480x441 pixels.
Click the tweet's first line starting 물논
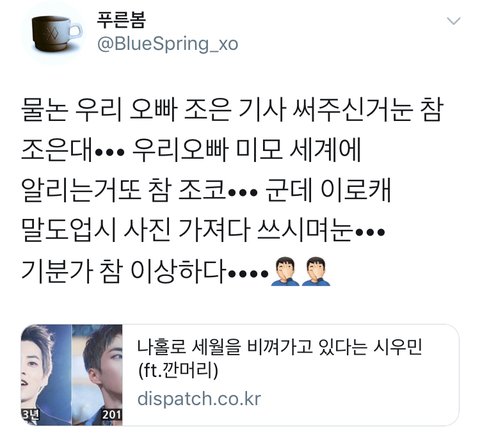[x=232, y=109]
